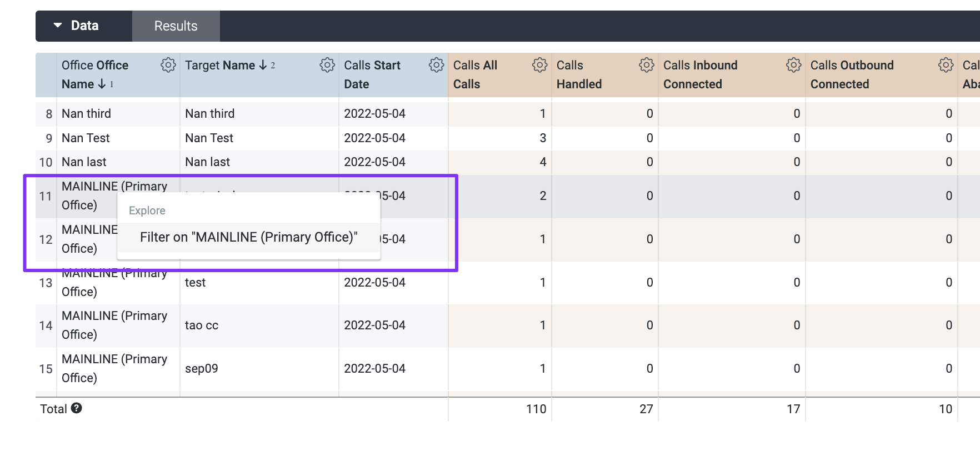This screenshot has height=451, width=980.
Task: Click Target Name cell "Nan last"
Action: [207, 162]
